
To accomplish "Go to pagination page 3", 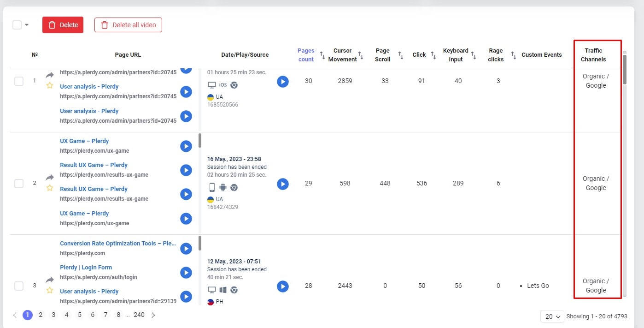I will tap(53, 315).
